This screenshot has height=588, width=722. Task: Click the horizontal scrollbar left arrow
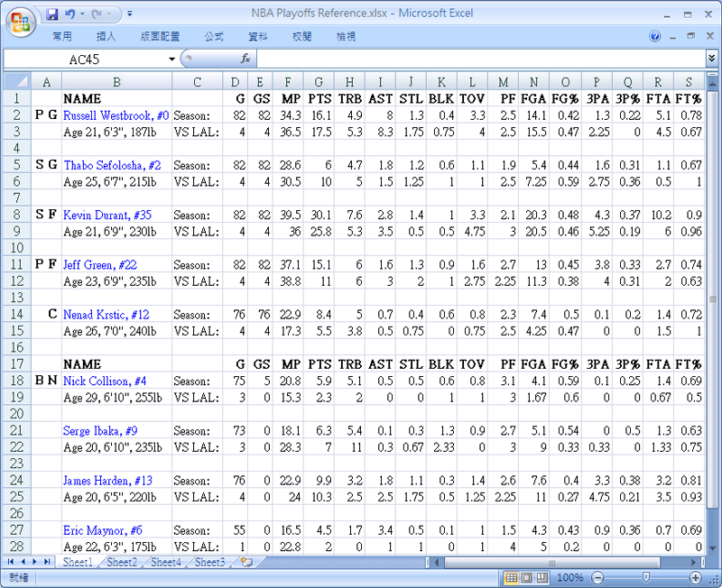pyautogui.click(x=437, y=562)
